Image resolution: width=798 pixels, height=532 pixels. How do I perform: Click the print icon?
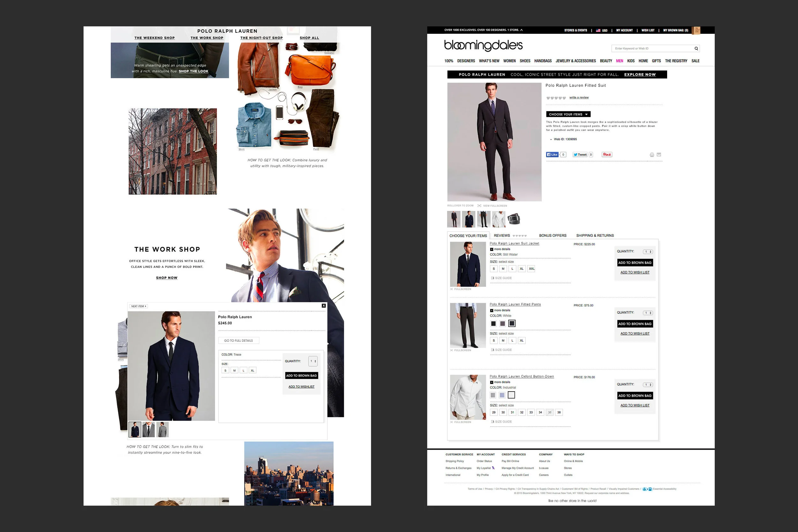[652, 155]
